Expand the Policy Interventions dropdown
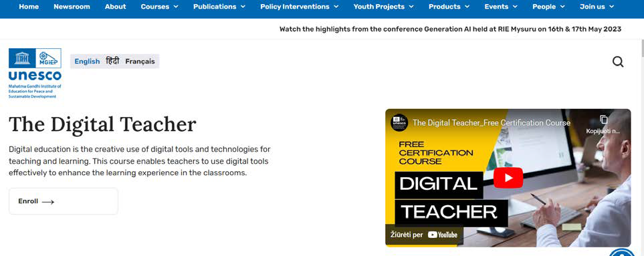Image resolution: width=644 pixels, height=256 pixels. pyautogui.click(x=300, y=7)
